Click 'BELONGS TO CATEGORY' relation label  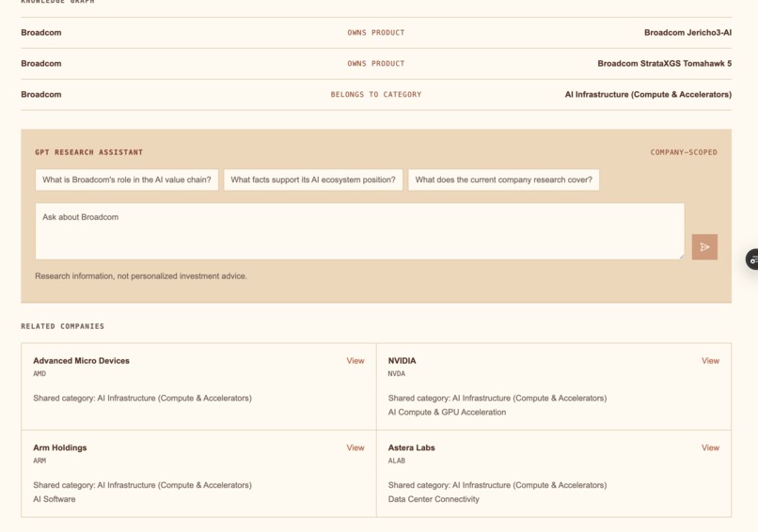(x=376, y=94)
